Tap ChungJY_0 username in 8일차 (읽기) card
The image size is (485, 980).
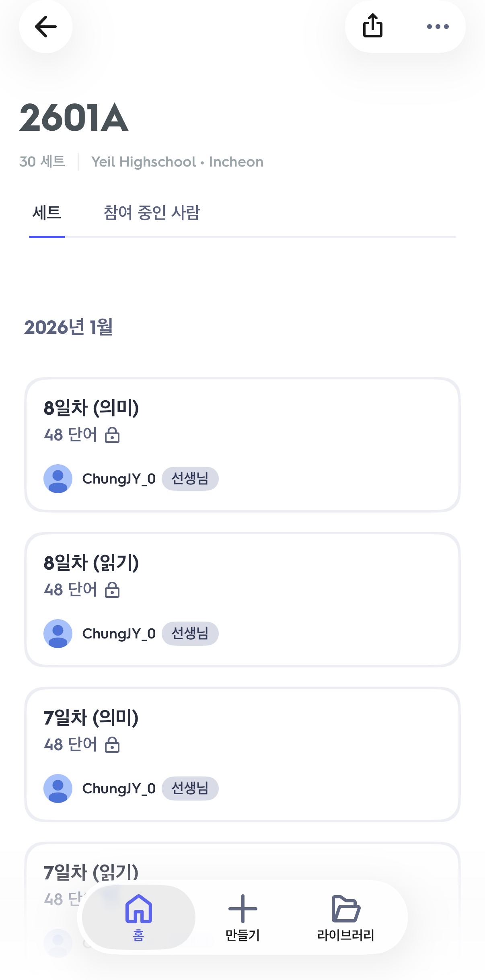(119, 634)
